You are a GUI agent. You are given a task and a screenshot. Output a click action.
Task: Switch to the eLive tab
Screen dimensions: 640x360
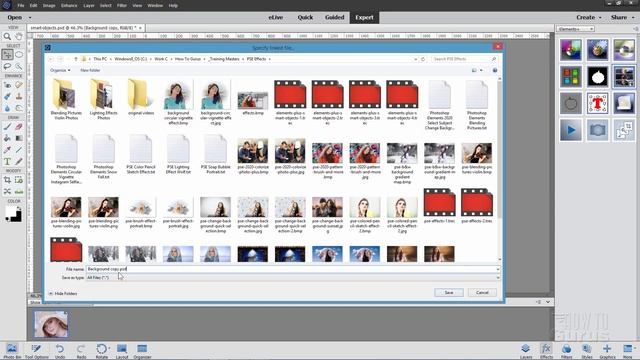coord(276,17)
